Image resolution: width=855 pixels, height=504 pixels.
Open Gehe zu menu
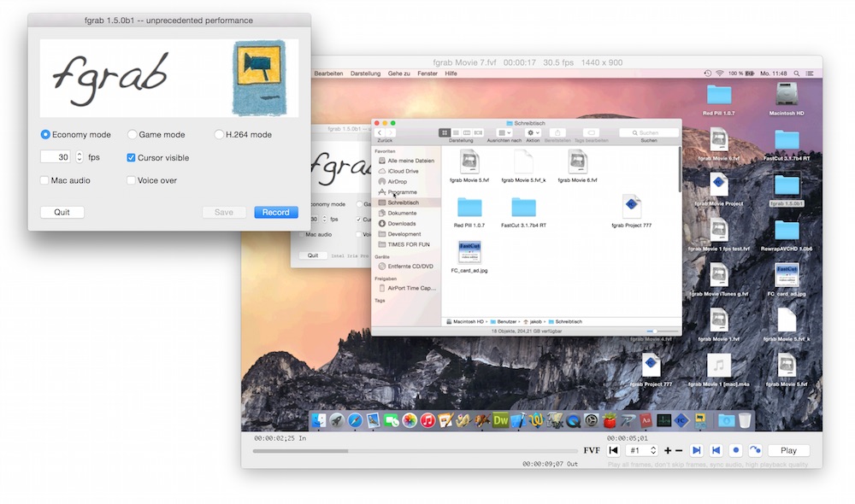398,73
